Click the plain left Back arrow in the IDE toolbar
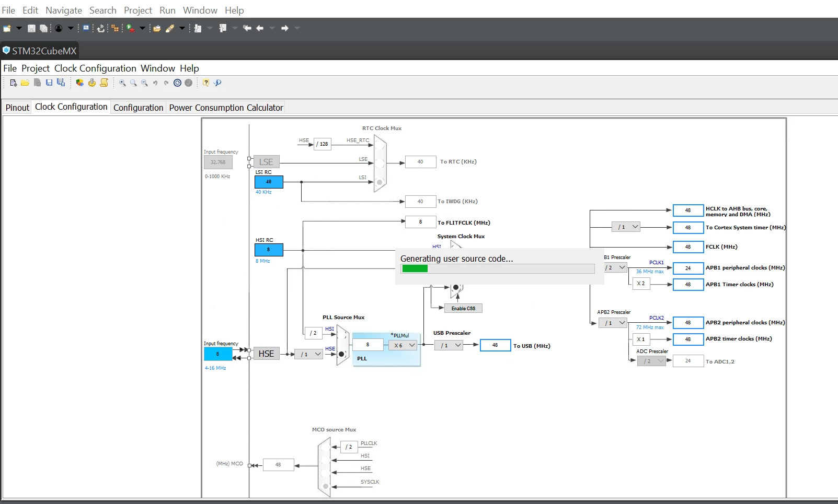838x504 pixels. click(x=260, y=28)
